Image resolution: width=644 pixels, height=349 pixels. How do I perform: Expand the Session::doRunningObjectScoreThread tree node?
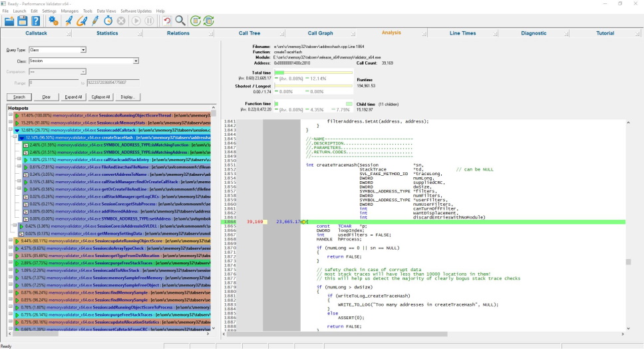(11, 115)
